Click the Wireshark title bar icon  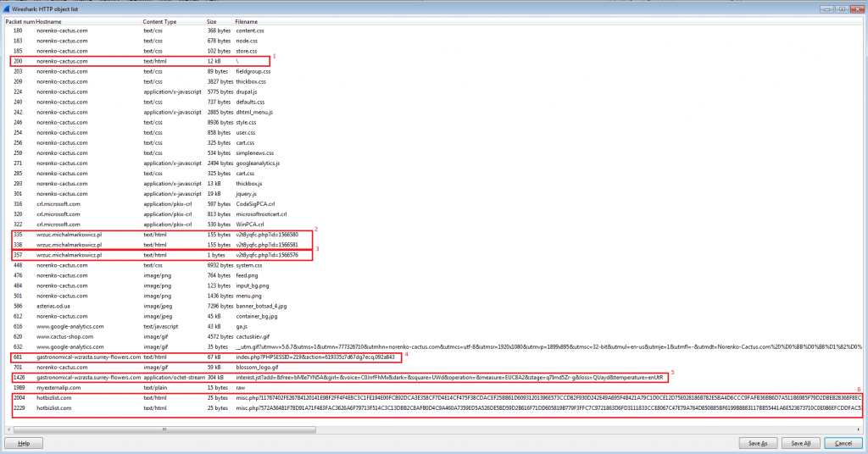(x=6, y=8)
